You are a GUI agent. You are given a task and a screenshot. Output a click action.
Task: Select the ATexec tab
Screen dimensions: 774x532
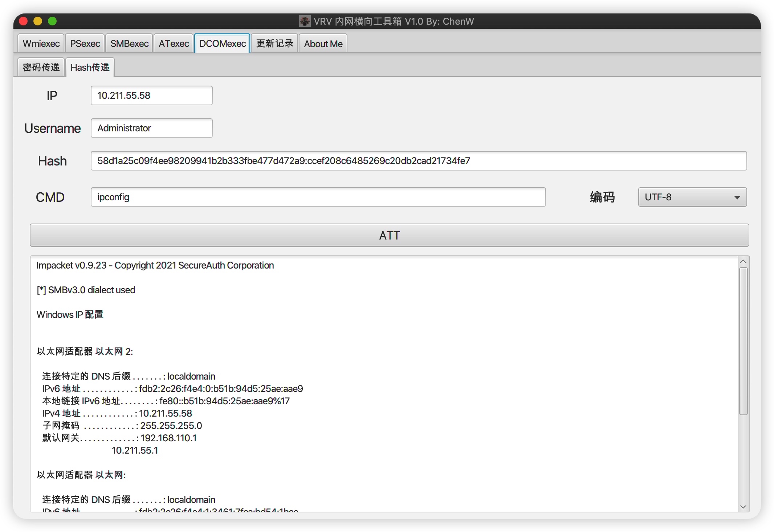click(x=174, y=44)
